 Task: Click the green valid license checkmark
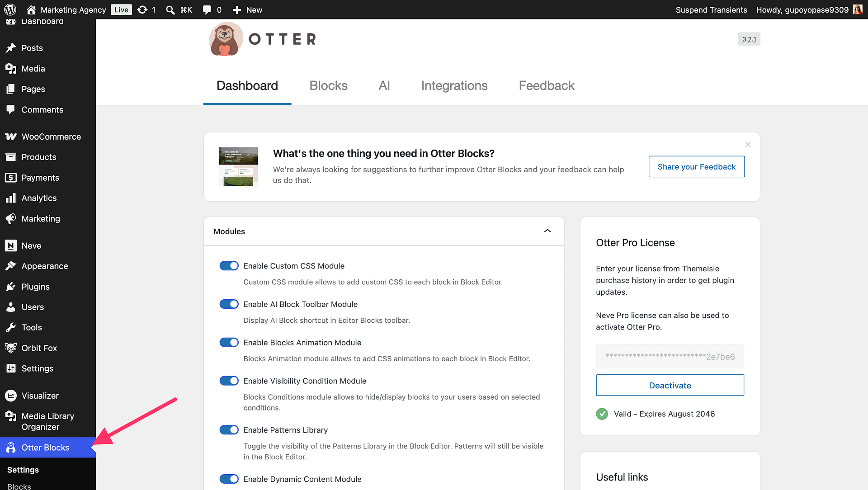(602, 414)
